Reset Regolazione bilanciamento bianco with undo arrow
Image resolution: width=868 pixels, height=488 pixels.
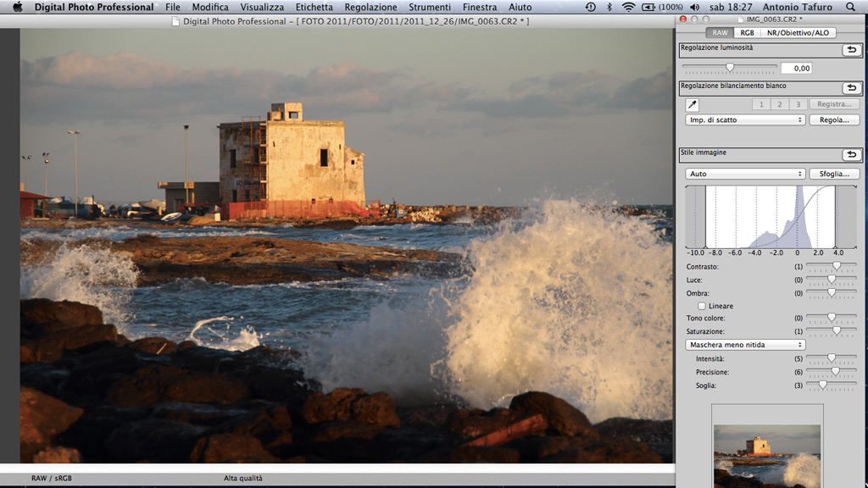pos(851,88)
